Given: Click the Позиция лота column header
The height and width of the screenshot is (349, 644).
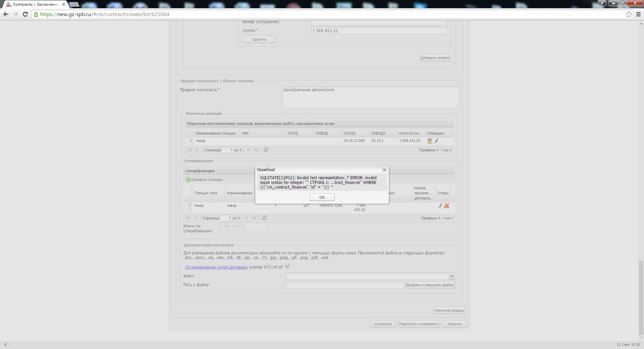Looking at the screenshot, I should coord(208,193).
